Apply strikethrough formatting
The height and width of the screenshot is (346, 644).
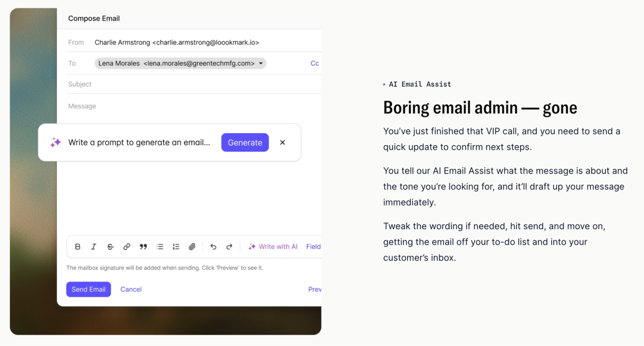(x=110, y=246)
